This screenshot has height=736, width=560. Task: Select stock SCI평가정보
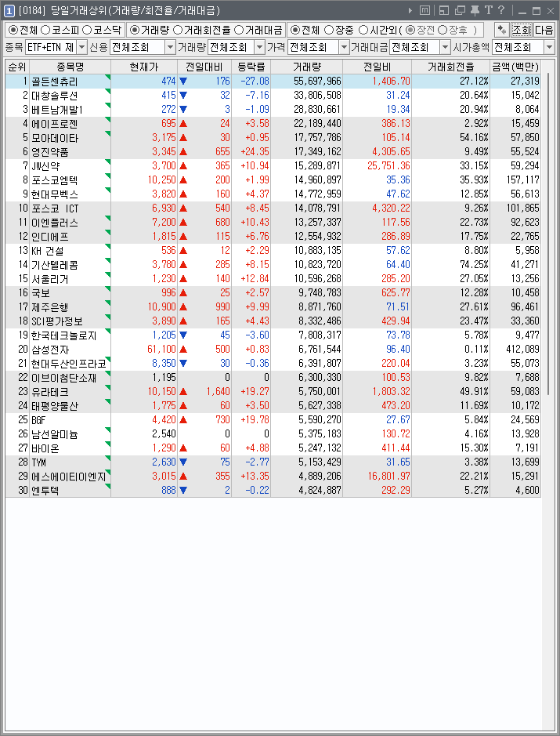coord(56,321)
